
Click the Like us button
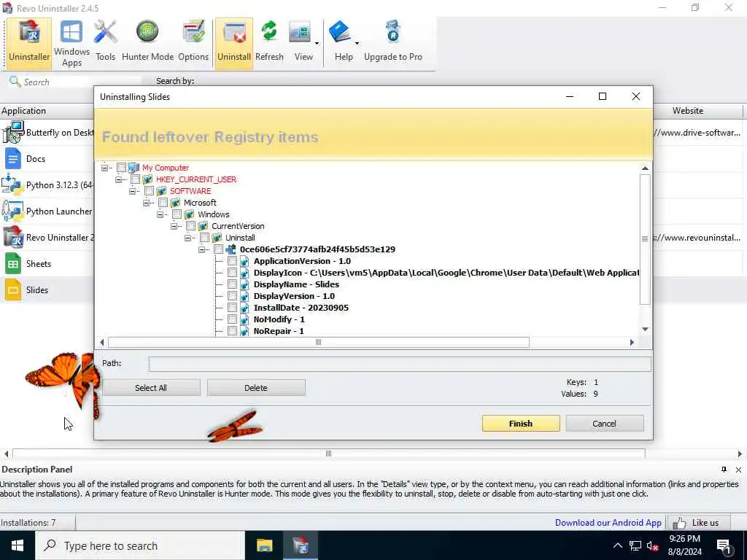click(699, 522)
